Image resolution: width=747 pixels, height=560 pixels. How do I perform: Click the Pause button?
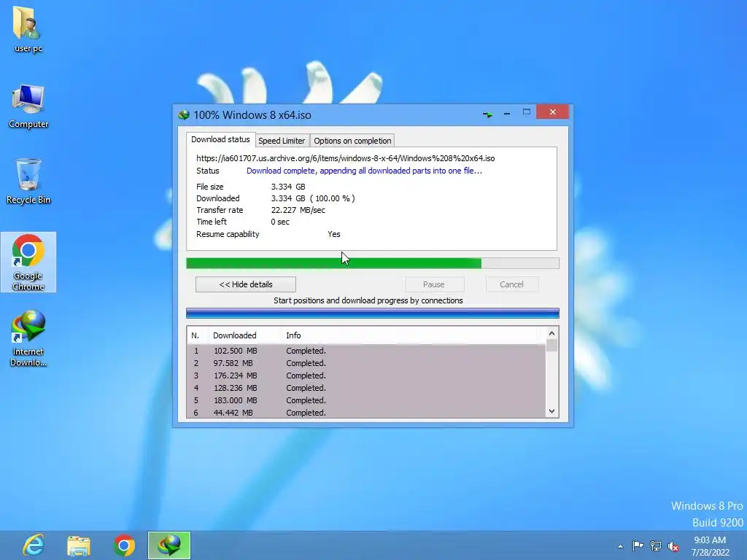coord(433,284)
